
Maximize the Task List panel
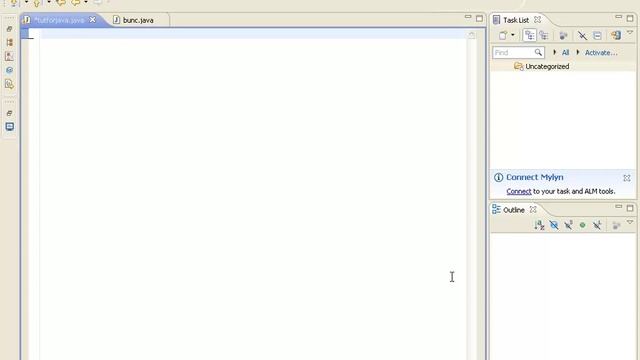pos(630,18)
